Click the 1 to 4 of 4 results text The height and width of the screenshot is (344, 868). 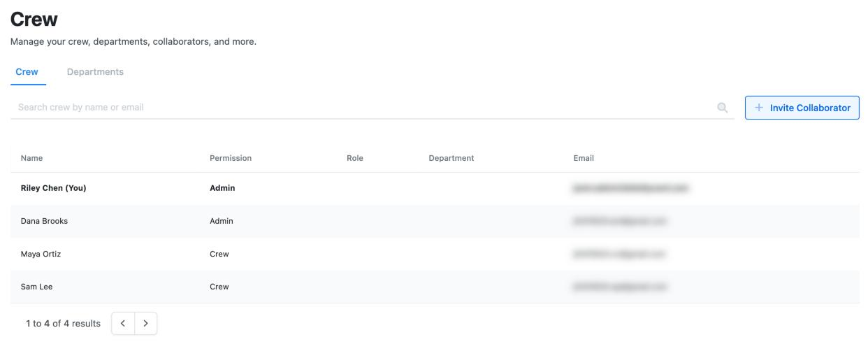click(63, 323)
